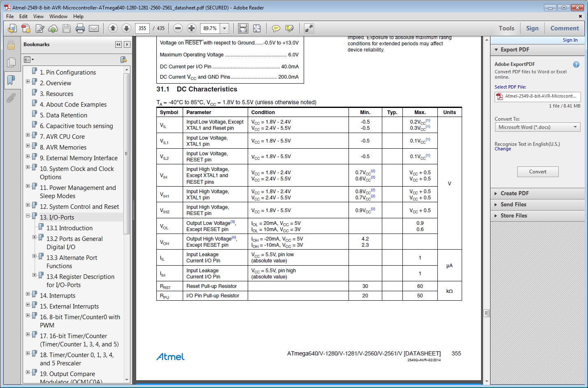Open the zoom level dropdown
This screenshot has width=588, height=388.
pos(225,28)
